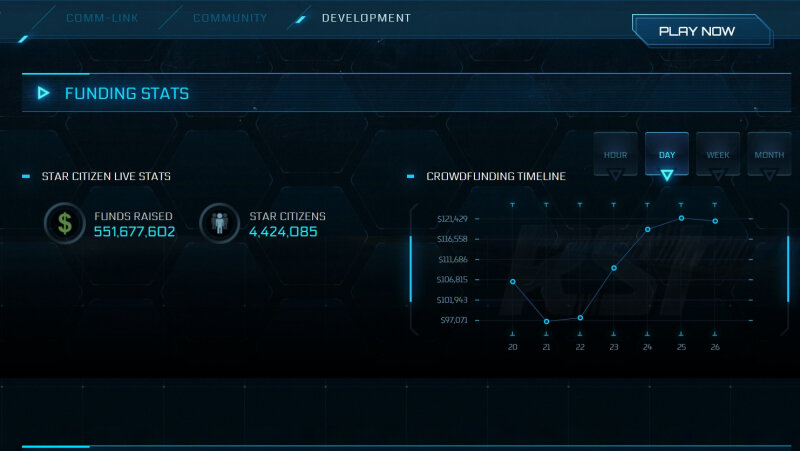
Task: Select the data point for day 24
Action: [x=647, y=230]
